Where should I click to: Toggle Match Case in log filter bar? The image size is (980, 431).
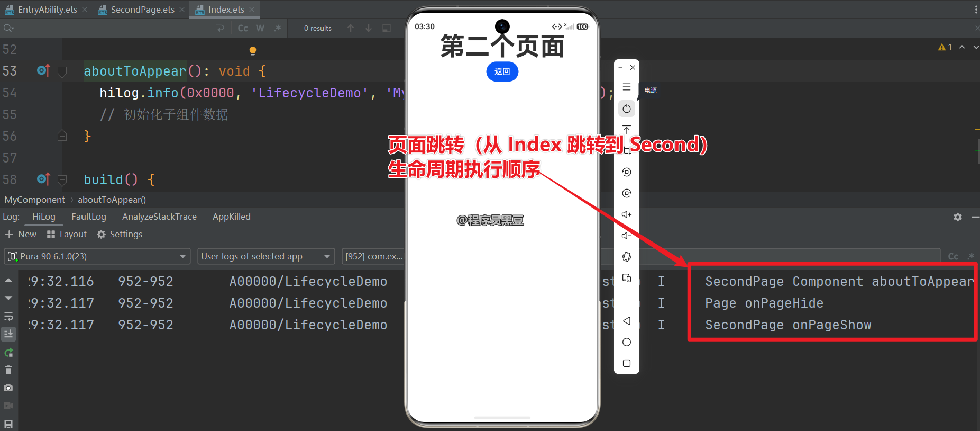pos(953,256)
